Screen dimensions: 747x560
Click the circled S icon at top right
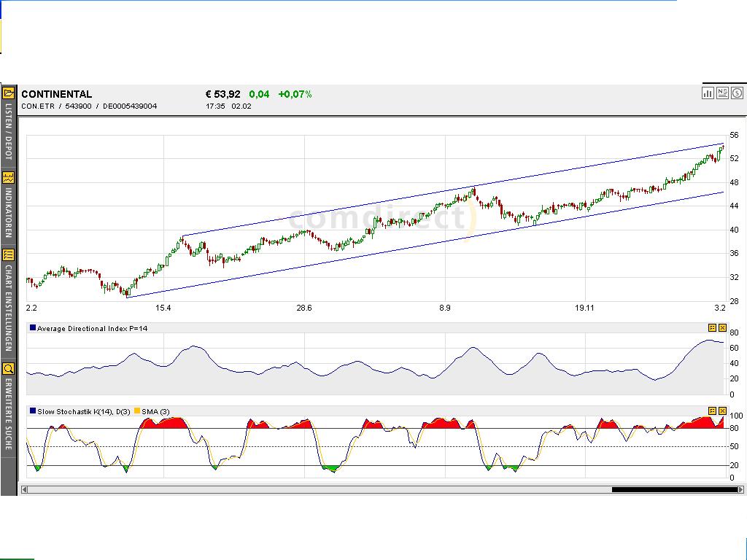click(x=737, y=93)
